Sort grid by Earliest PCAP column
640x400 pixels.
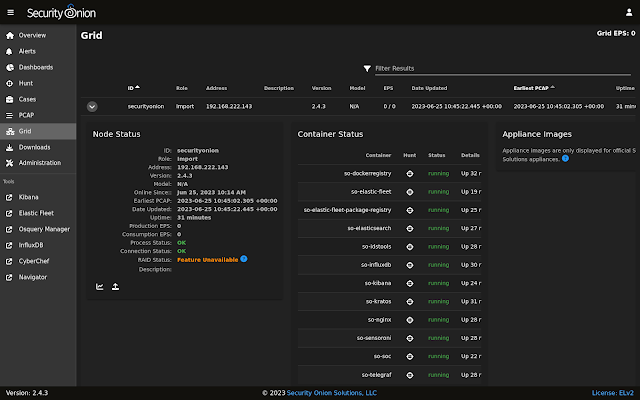point(534,88)
